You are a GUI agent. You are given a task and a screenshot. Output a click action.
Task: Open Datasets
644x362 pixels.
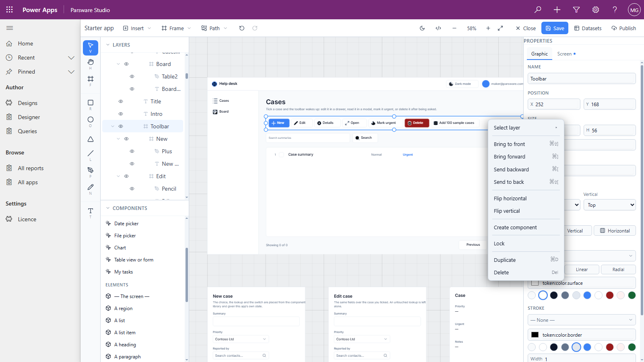point(588,28)
